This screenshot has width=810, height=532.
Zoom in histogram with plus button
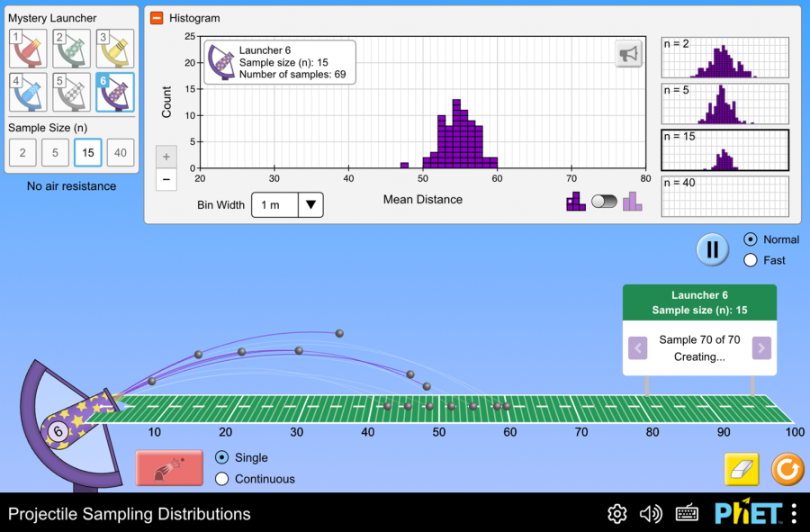(x=166, y=157)
